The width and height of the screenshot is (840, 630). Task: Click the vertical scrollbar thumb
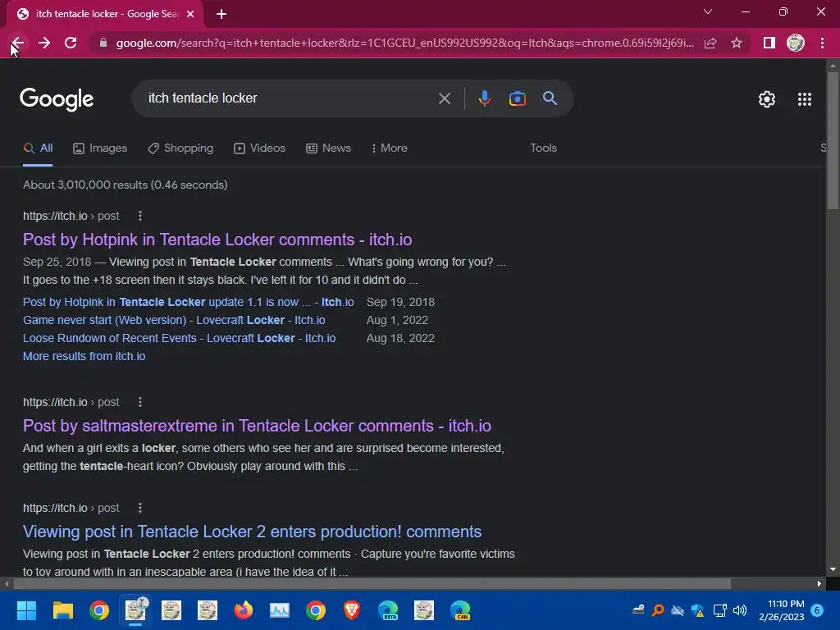[x=833, y=140]
